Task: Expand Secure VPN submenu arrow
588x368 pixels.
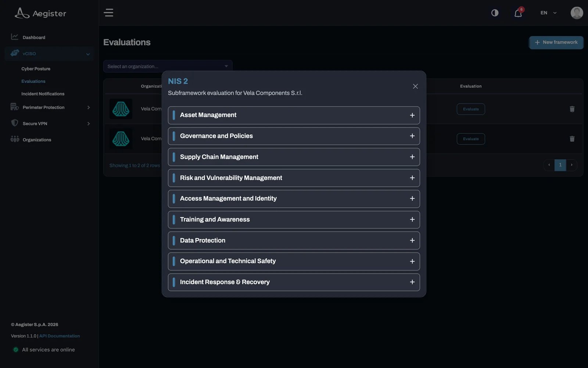Action: (89, 124)
